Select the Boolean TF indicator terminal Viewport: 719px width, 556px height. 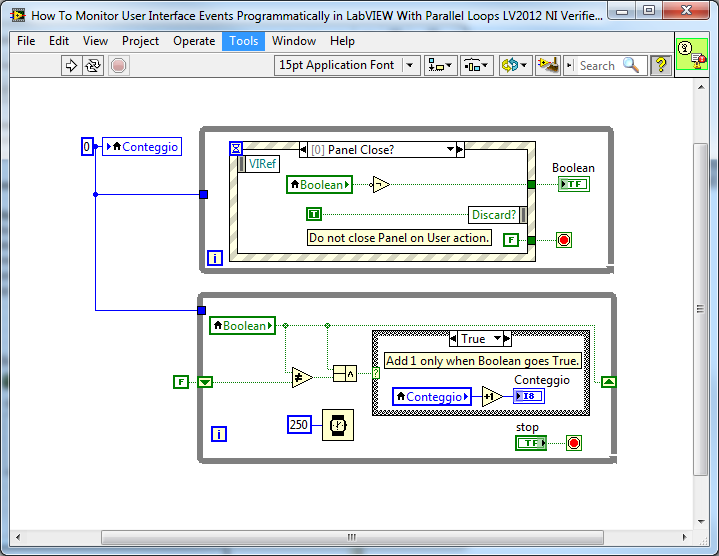click(x=574, y=184)
